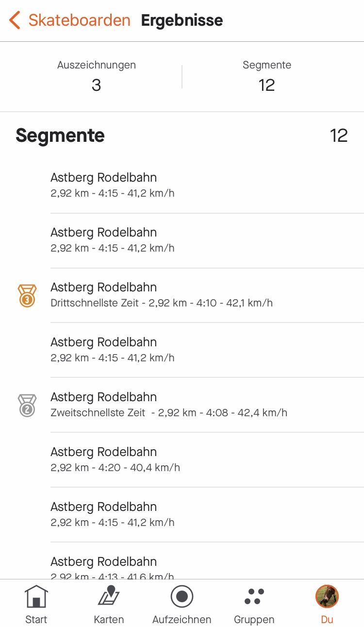Go back to Skateboarden page

(x=79, y=20)
